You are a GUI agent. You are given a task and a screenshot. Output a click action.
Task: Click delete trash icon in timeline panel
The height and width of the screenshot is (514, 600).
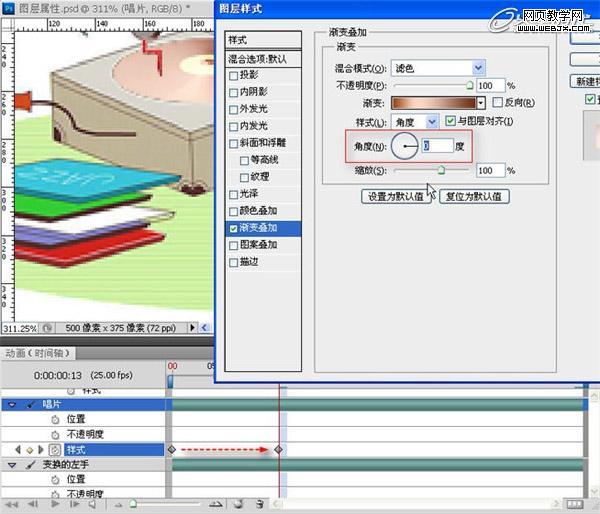pos(259,504)
